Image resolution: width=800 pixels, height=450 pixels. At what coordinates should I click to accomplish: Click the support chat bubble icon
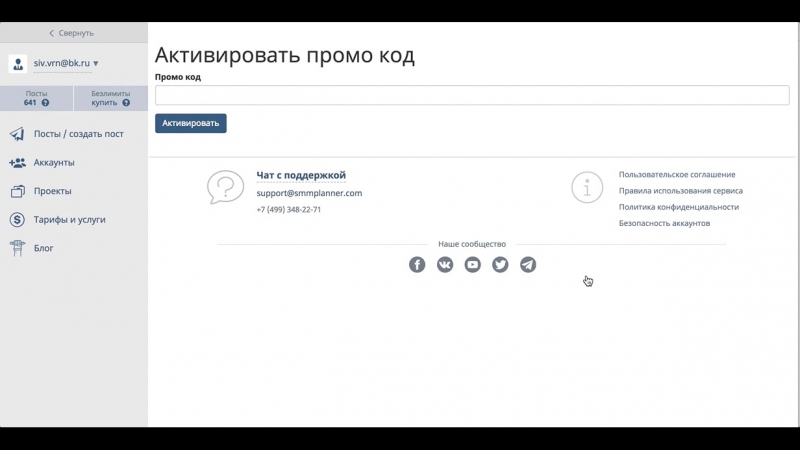tap(225, 187)
